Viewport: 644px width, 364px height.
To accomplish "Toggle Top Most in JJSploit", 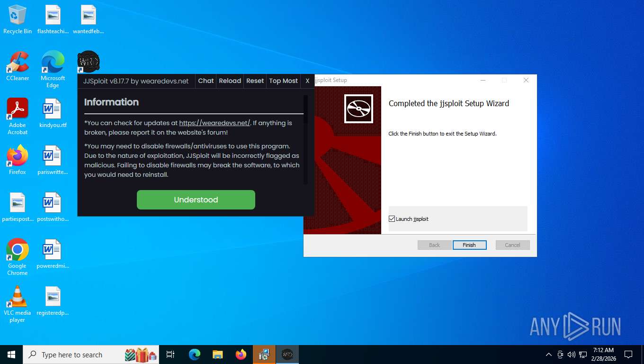I will coord(283,81).
